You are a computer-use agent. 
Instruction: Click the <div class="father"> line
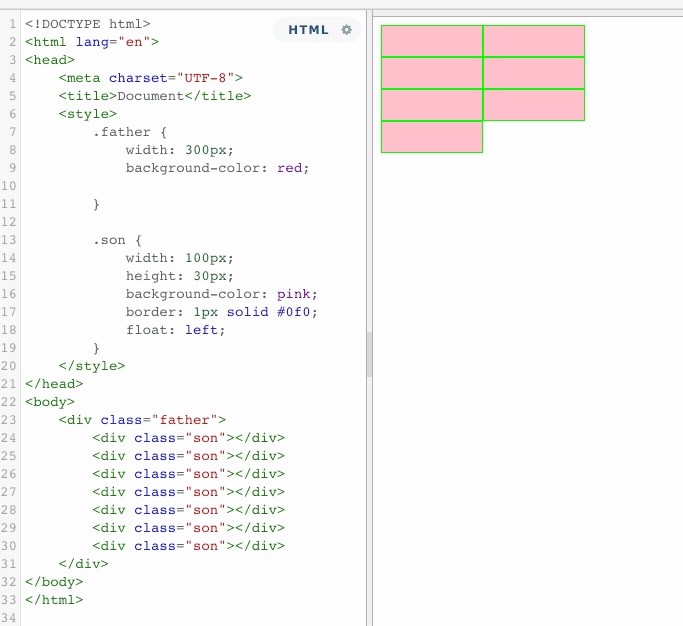[x=142, y=420]
